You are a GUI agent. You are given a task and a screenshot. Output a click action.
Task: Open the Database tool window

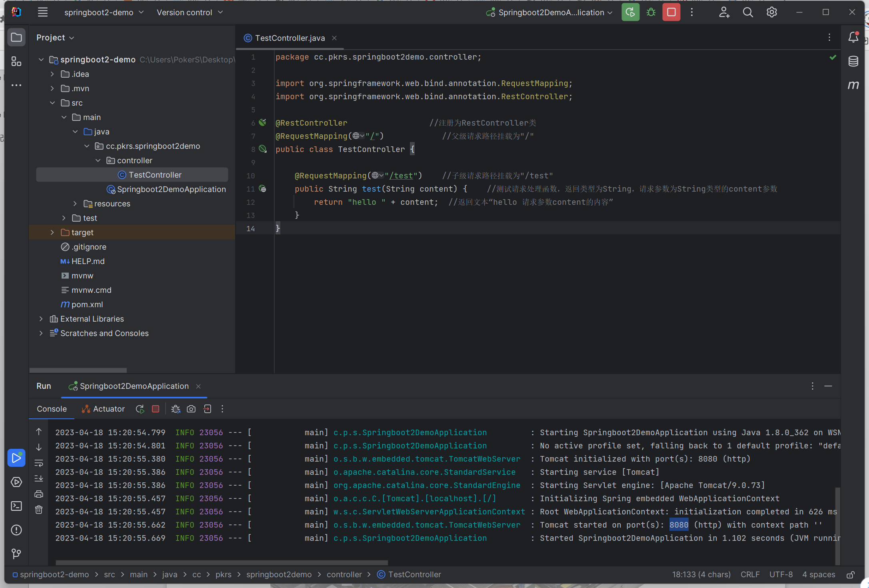point(853,61)
